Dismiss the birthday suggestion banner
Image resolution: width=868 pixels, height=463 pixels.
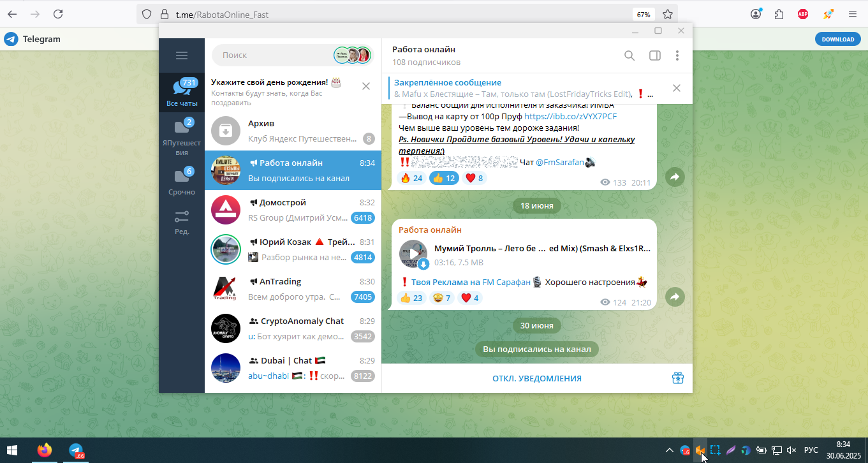(x=366, y=87)
